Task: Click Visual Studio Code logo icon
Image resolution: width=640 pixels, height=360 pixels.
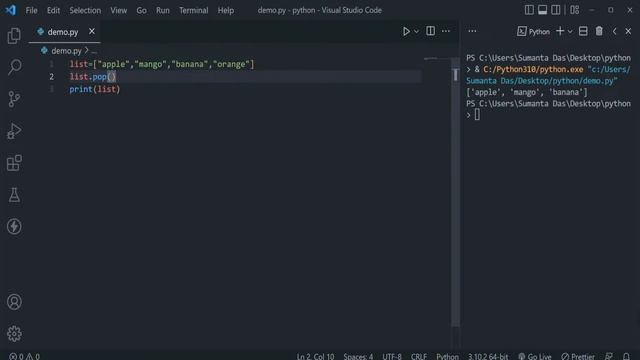Action: pos(11,10)
